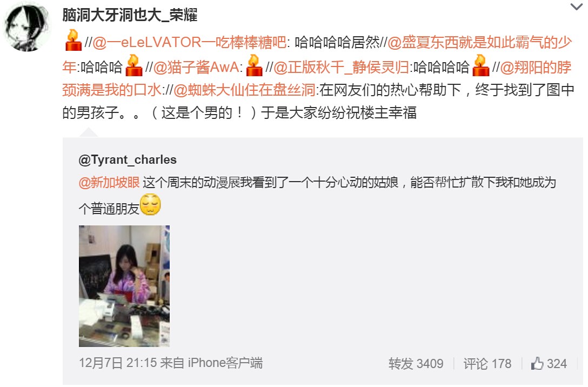This screenshot has width=588, height=387.
Task: Click 转发 3409 repost button
Action: (x=416, y=364)
